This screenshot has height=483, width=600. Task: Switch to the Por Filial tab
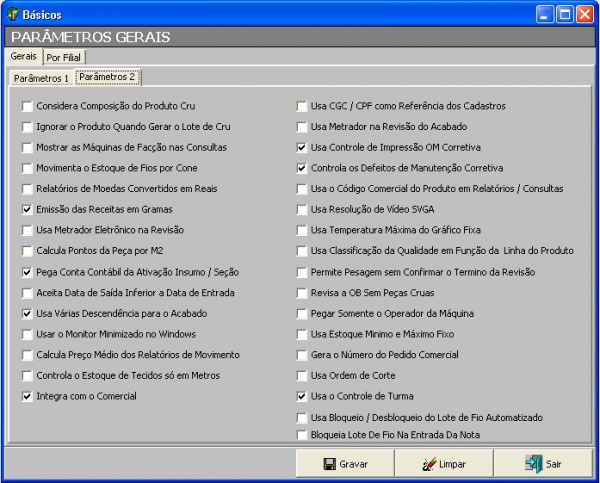click(x=66, y=58)
